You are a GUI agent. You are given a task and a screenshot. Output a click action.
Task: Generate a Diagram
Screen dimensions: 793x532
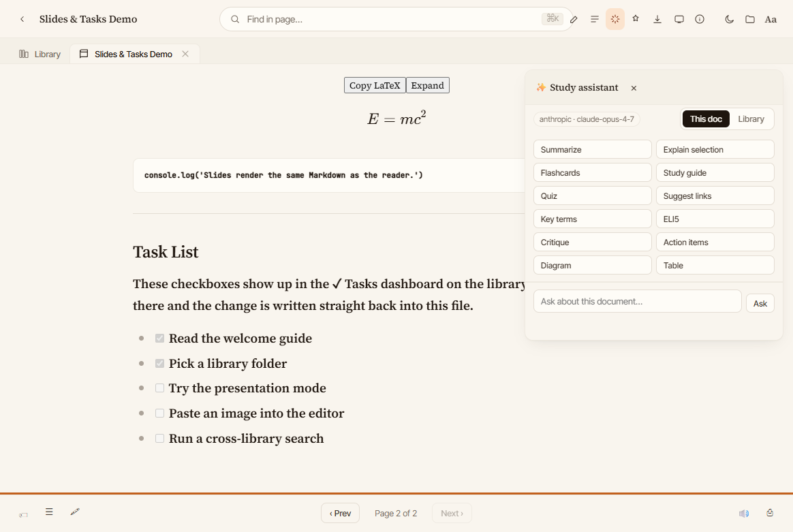(x=592, y=266)
